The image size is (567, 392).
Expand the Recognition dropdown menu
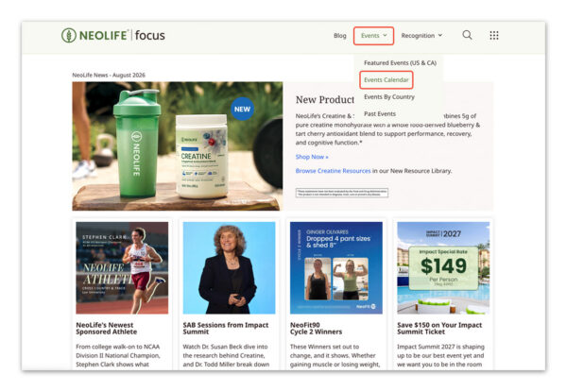[x=421, y=35]
